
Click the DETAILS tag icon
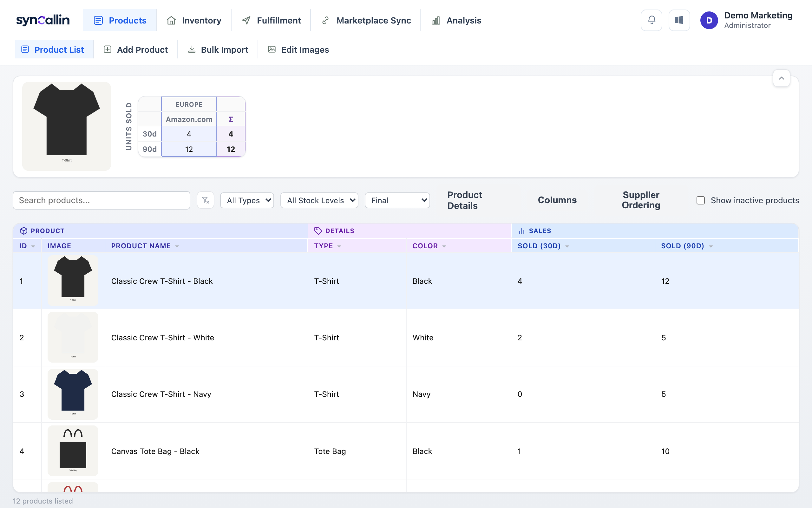pos(318,231)
